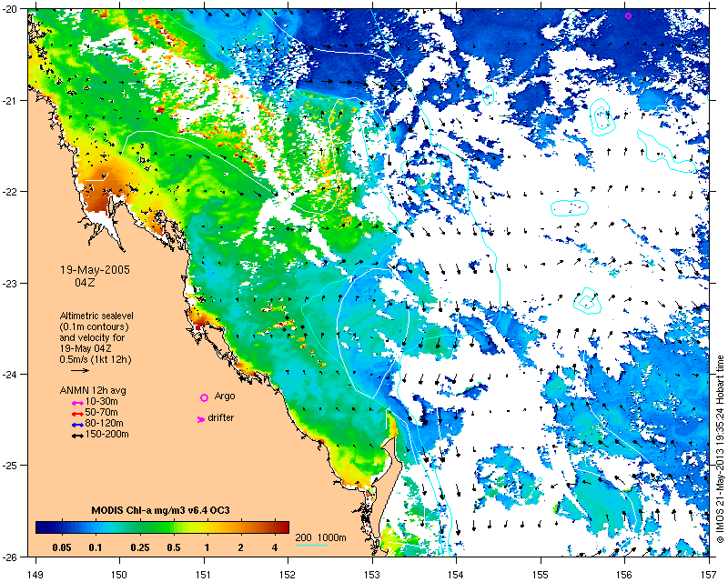The image size is (728, 582).
Task: Click the latitude axis label '-20'
Action: coord(10,9)
